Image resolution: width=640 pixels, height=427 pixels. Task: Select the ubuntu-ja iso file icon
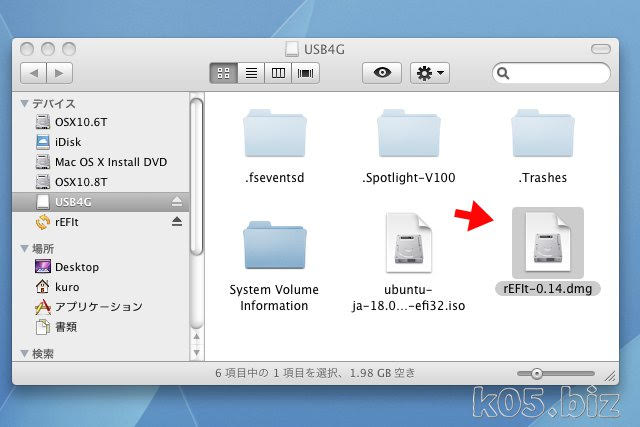[409, 243]
